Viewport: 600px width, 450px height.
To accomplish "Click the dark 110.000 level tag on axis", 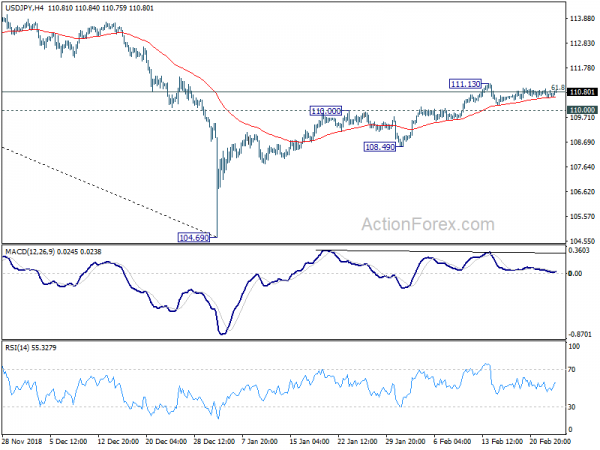I will (582, 110).
